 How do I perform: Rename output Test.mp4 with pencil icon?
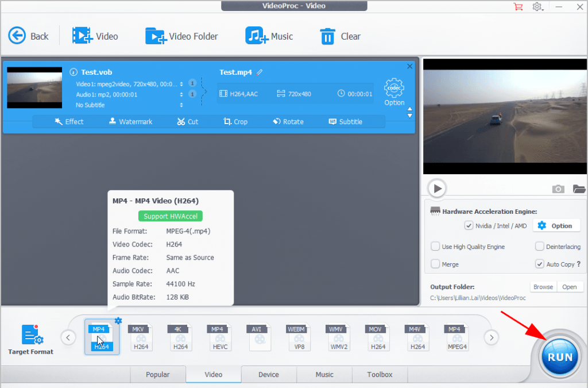(260, 72)
